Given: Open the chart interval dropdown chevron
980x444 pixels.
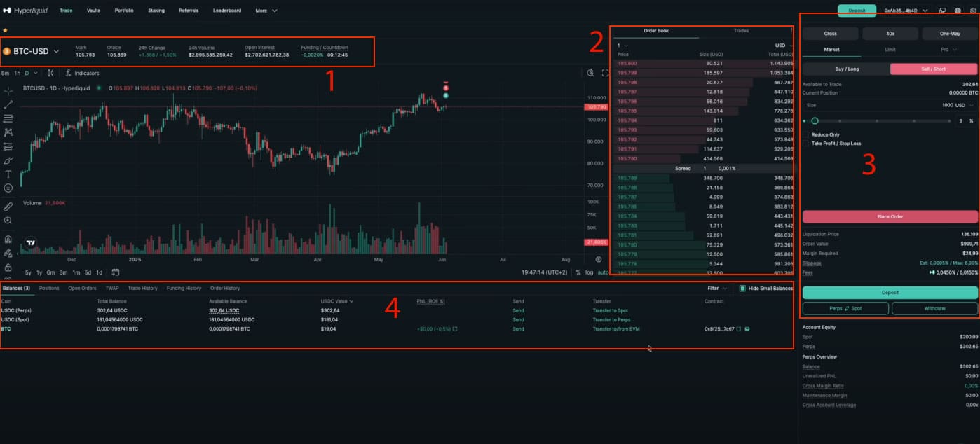Looking at the screenshot, I should pos(34,73).
